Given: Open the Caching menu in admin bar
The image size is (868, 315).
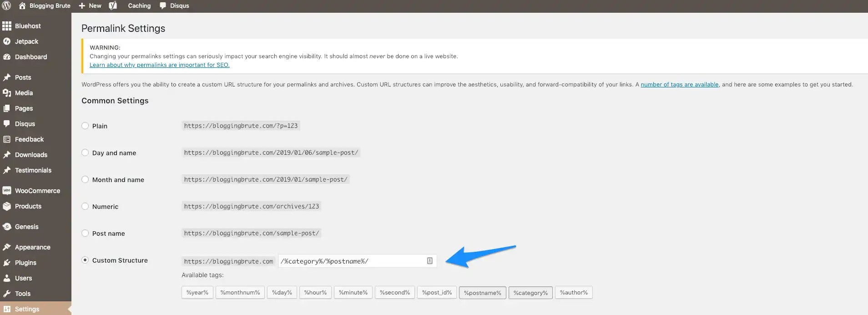Looking at the screenshot, I should click(x=139, y=6).
